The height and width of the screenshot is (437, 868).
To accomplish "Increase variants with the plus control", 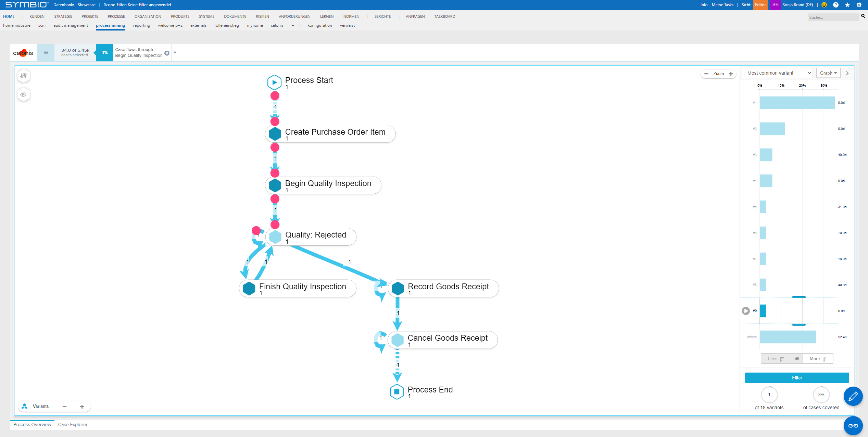I will (82, 406).
